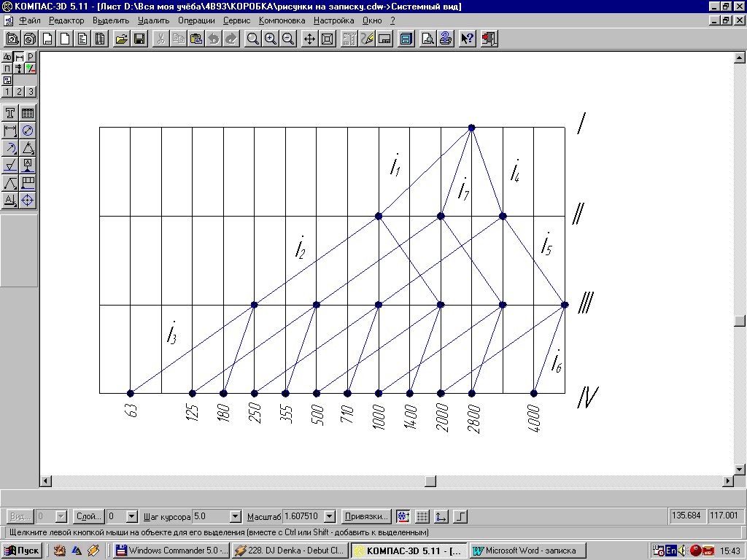This screenshot has height=560, width=747.
Task: Toggle local coordinate system button
Action: click(441, 516)
